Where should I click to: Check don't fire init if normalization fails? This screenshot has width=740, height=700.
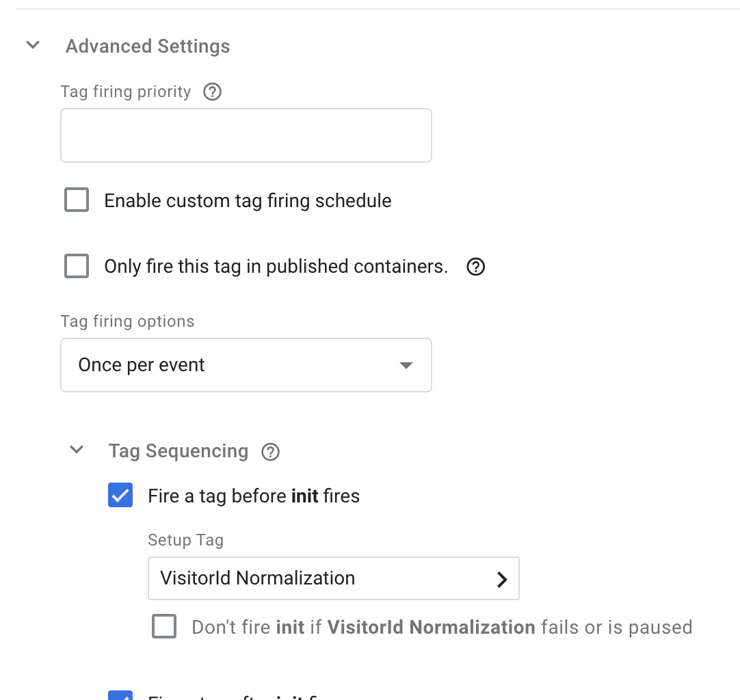[x=164, y=626]
